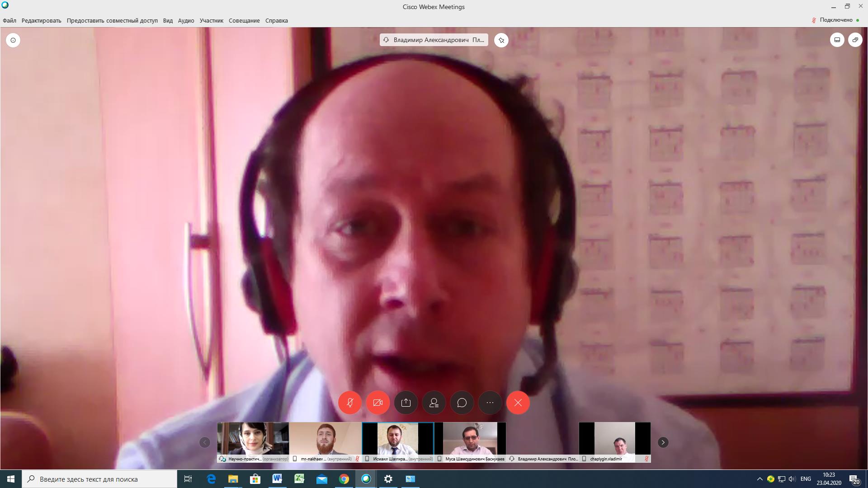Select Научно-практич... organizer thumbnail
This screenshot has width=868, height=488.
pos(253,442)
